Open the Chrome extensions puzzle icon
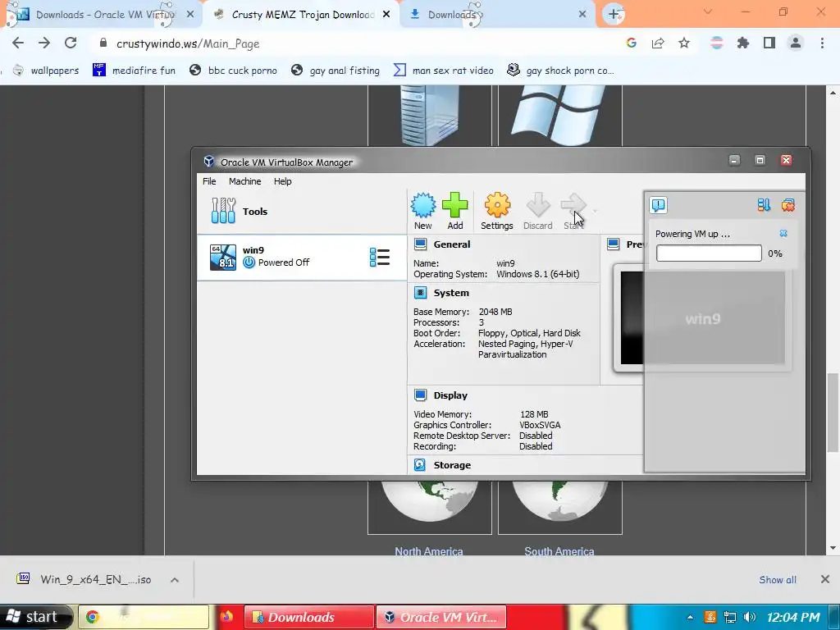840x630 pixels. point(743,43)
